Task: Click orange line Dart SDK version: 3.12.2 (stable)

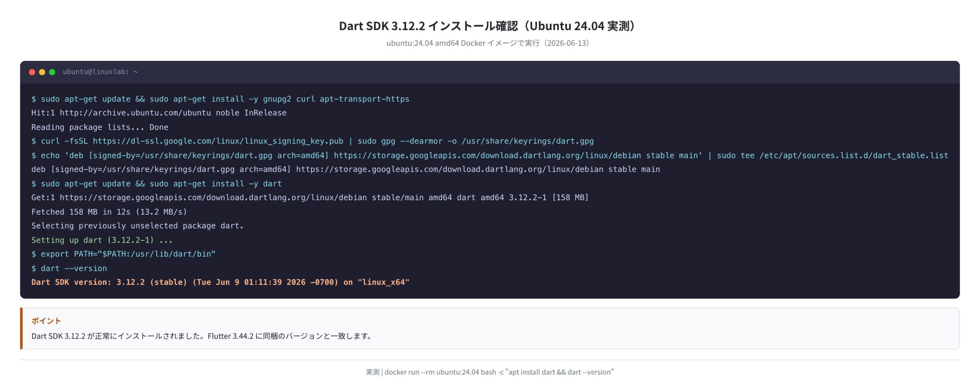Action: 220,282
